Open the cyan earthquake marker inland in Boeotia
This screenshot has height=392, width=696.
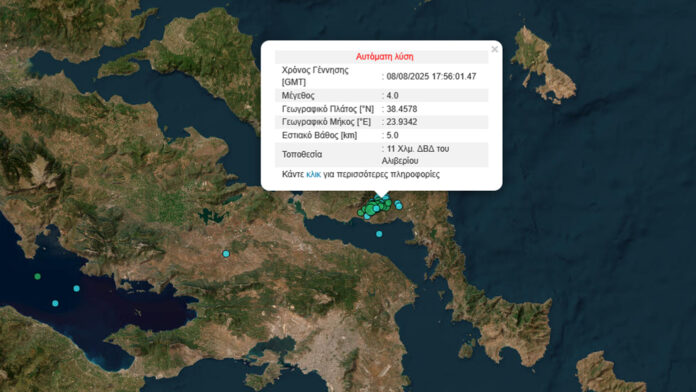(x=226, y=254)
